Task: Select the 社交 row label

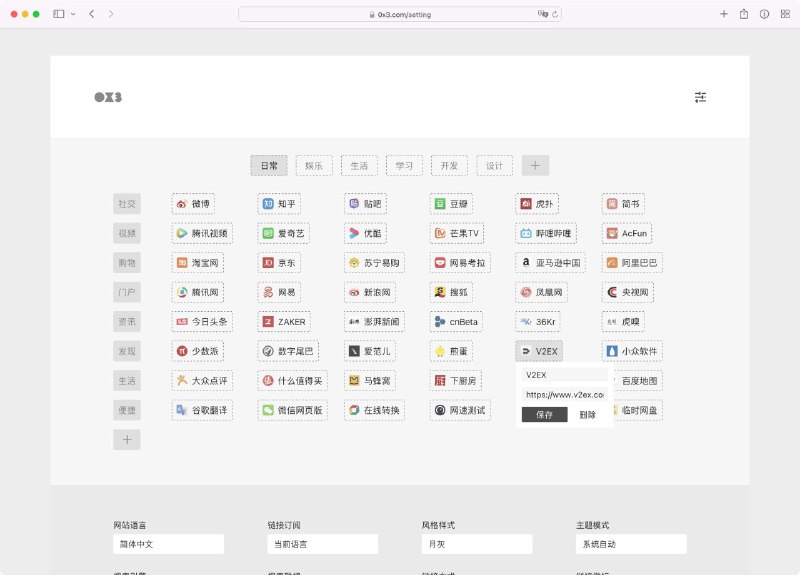Action: [127, 204]
